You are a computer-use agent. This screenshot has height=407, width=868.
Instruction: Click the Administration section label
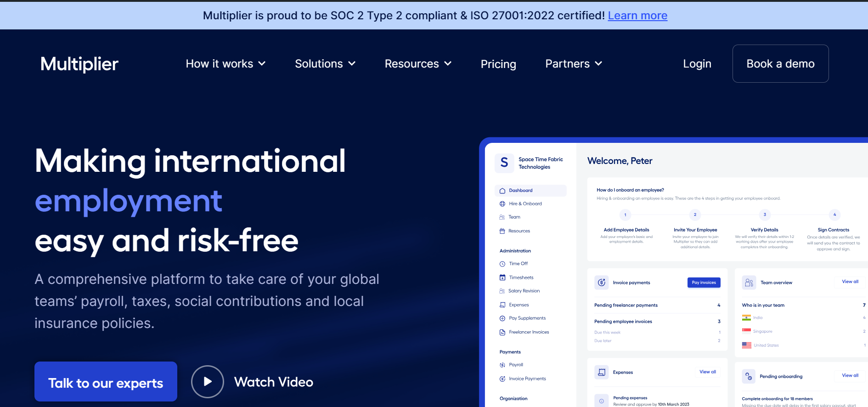pyautogui.click(x=515, y=251)
